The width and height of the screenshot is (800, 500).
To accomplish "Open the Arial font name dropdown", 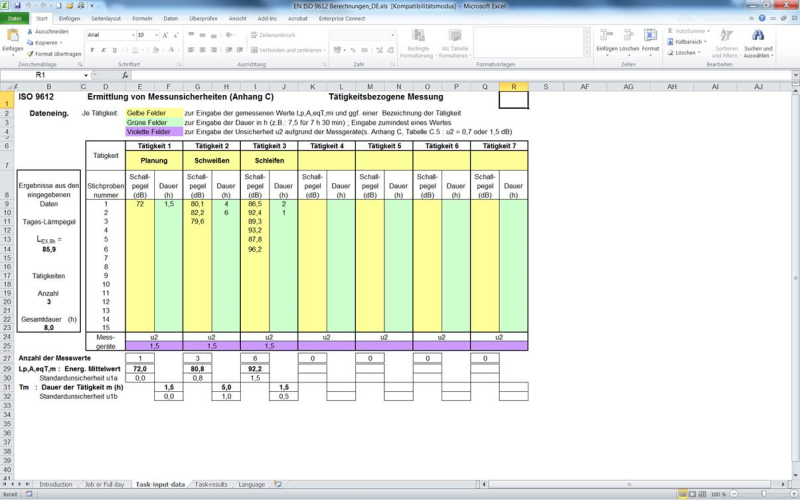I will pyautogui.click(x=131, y=35).
